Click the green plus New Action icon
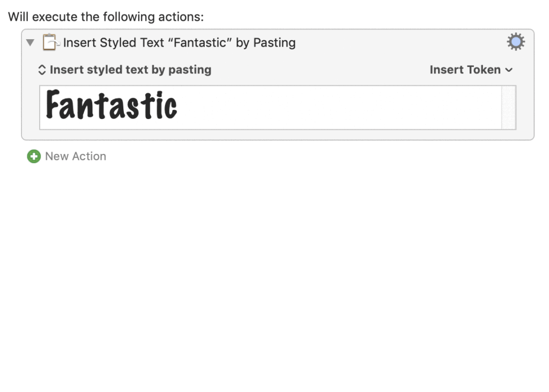This screenshot has height=392, width=549. tap(34, 157)
